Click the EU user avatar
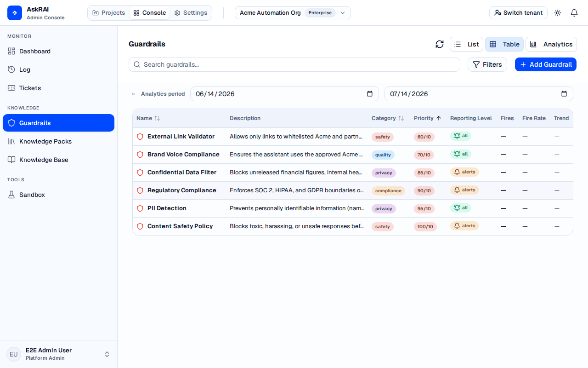Viewport: 588px width, 368px height. click(x=14, y=354)
